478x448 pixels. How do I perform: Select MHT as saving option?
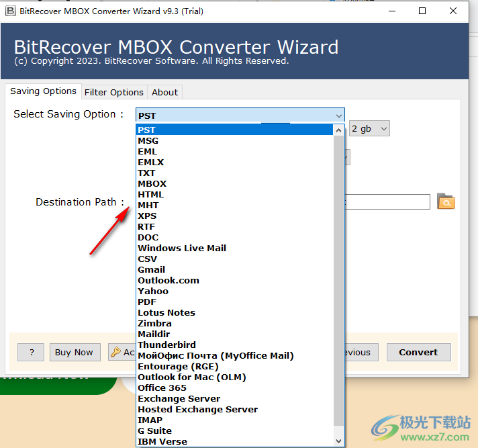tap(234, 206)
